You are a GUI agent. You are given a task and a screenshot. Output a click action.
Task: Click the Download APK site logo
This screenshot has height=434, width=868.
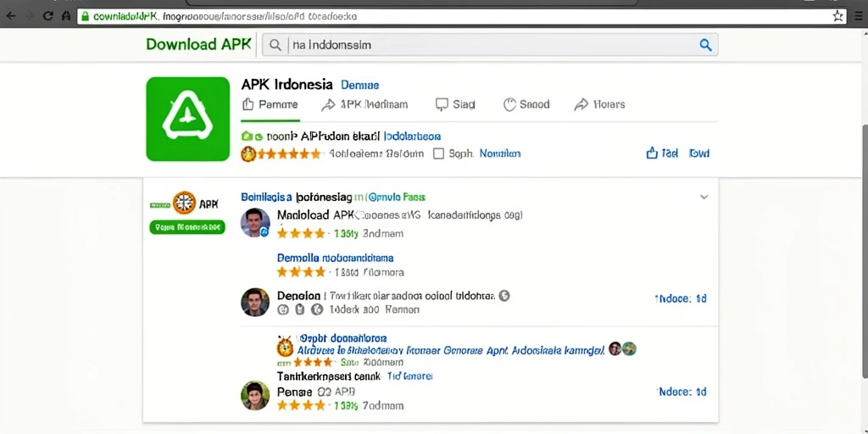(x=198, y=44)
